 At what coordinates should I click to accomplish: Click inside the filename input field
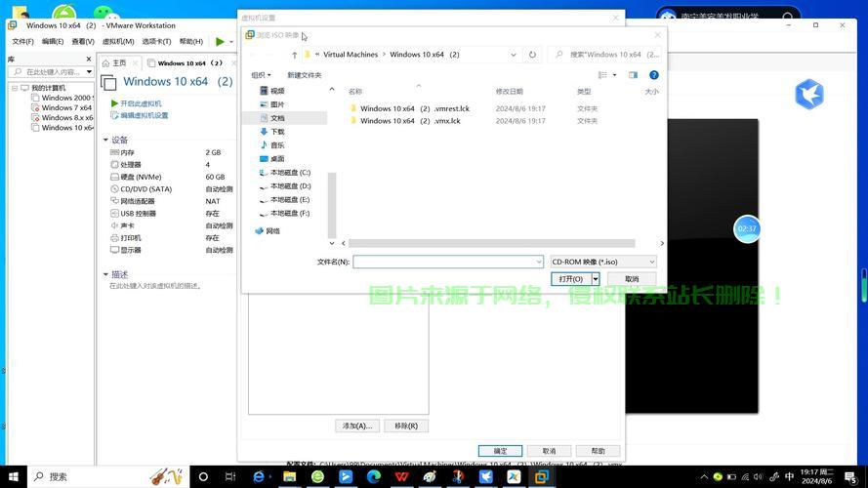443,262
